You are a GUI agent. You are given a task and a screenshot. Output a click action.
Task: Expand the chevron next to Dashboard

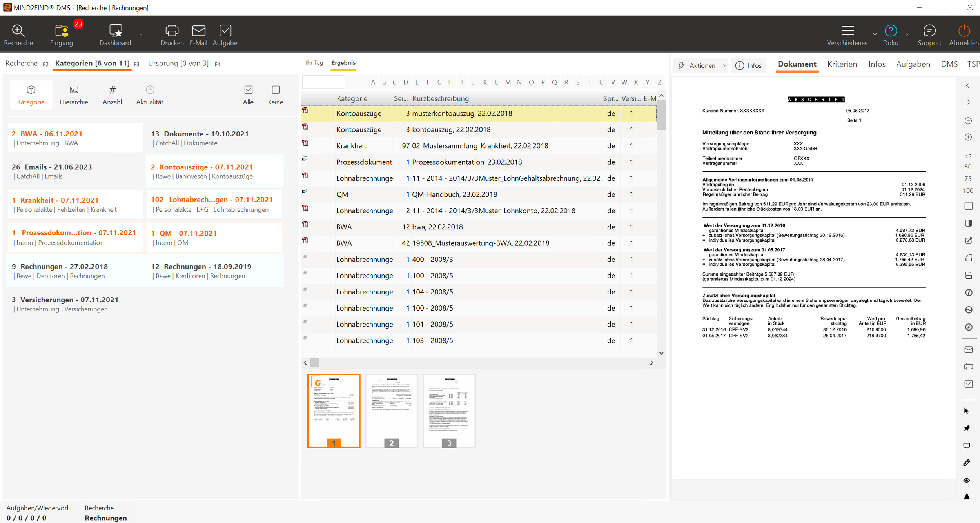tap(140, 35)
